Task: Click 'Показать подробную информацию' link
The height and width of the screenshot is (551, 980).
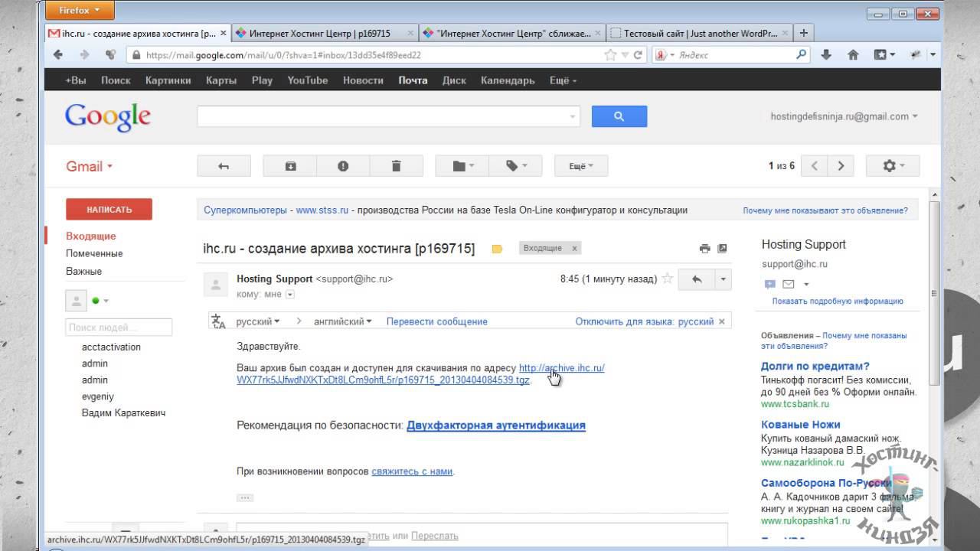Action: point(838,302)
